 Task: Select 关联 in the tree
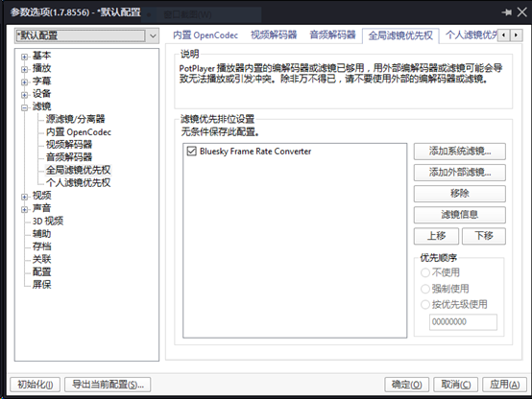[x=41, y=259]
